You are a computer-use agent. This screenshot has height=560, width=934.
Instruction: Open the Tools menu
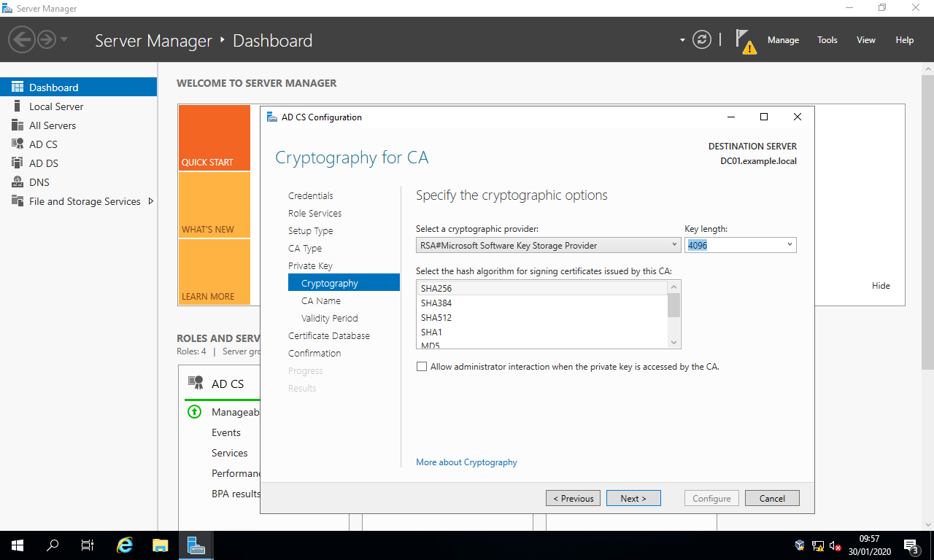pyautogui.click(x=827, y=40)
